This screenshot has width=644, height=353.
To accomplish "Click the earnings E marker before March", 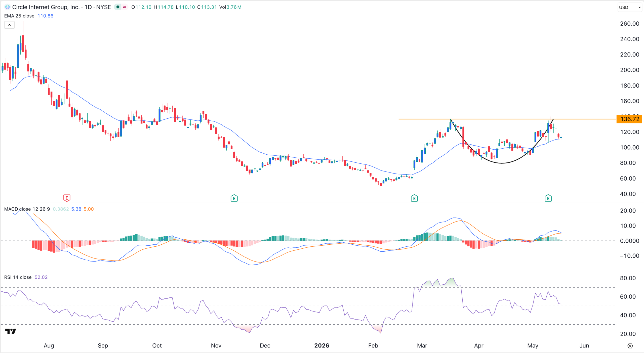I will point(414,198).
